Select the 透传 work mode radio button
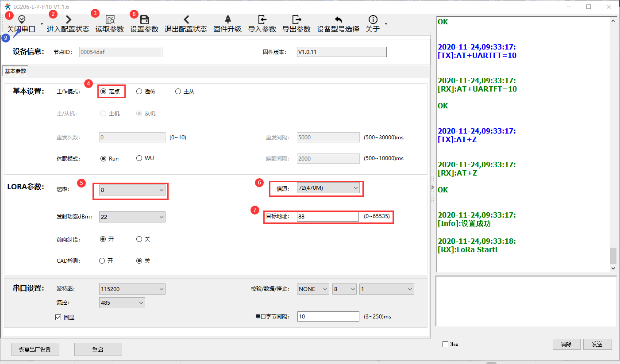This screenshot has width=620, height=364. tap(139, 92)
